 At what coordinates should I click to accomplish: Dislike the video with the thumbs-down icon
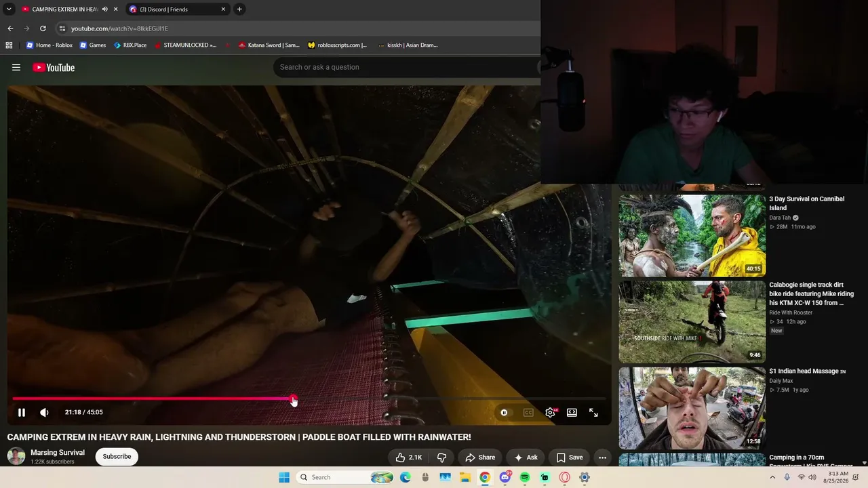click(x=441, y=457)
